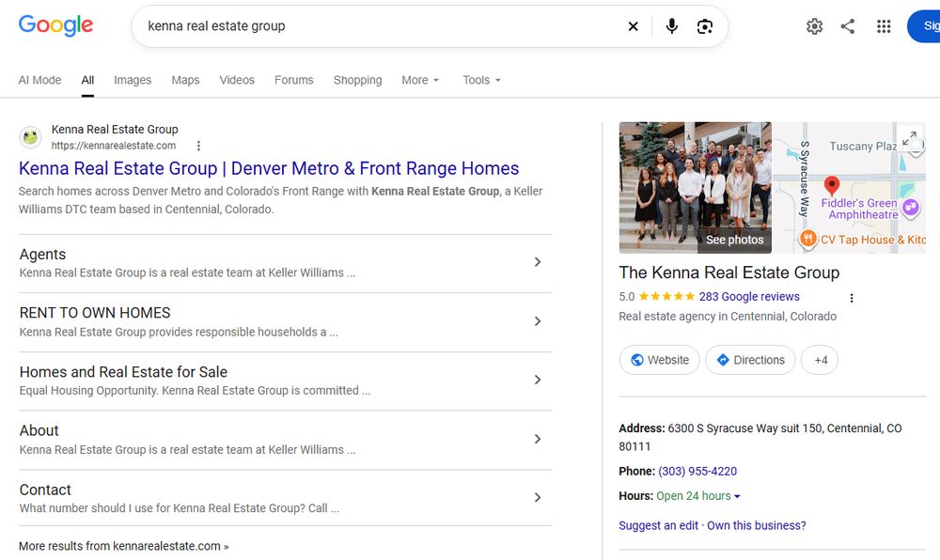Open the Contact sitelink heading
The height and width of the screenshot is (560, 940).
(x=45, y=490)
